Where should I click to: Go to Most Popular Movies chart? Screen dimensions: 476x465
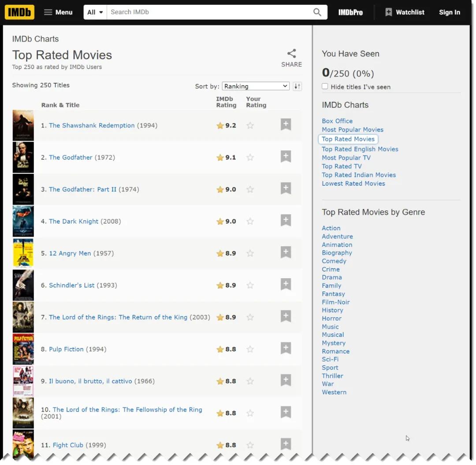(353, 130)
